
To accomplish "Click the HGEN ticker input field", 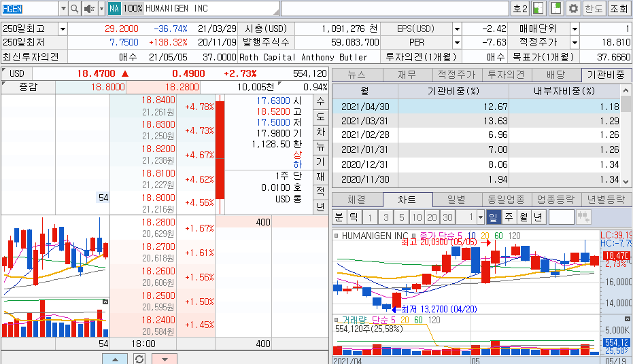I will click(x=31, y=8).
